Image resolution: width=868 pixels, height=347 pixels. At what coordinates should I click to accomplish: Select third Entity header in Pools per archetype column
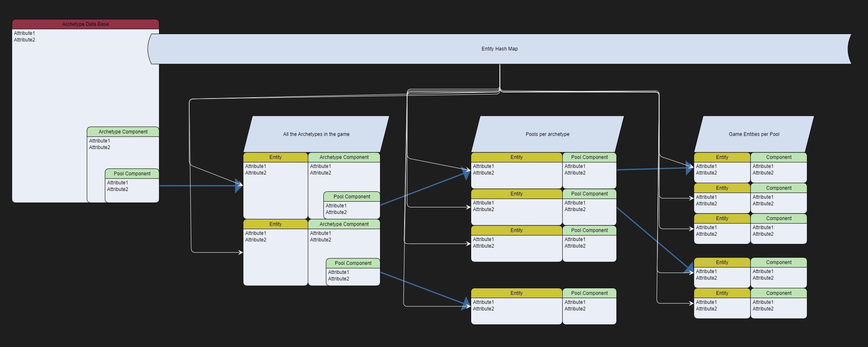click(x=517, y=230)
